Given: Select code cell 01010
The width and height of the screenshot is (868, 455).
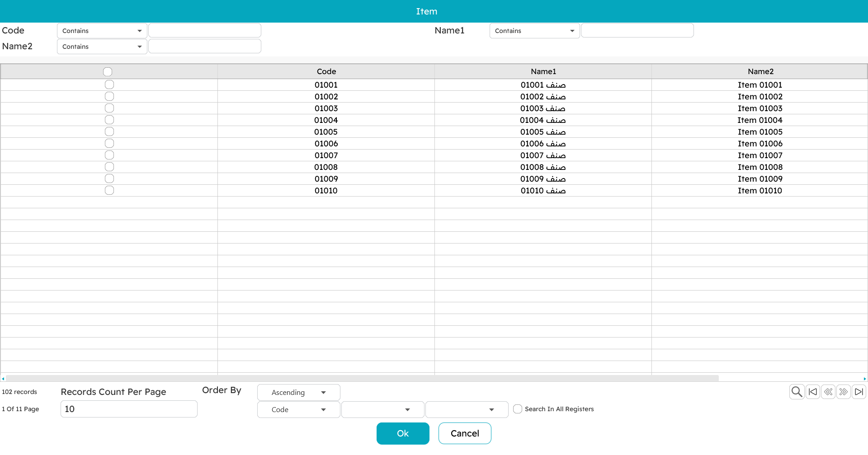Looking at the screenshot, I should click(326, 191).
